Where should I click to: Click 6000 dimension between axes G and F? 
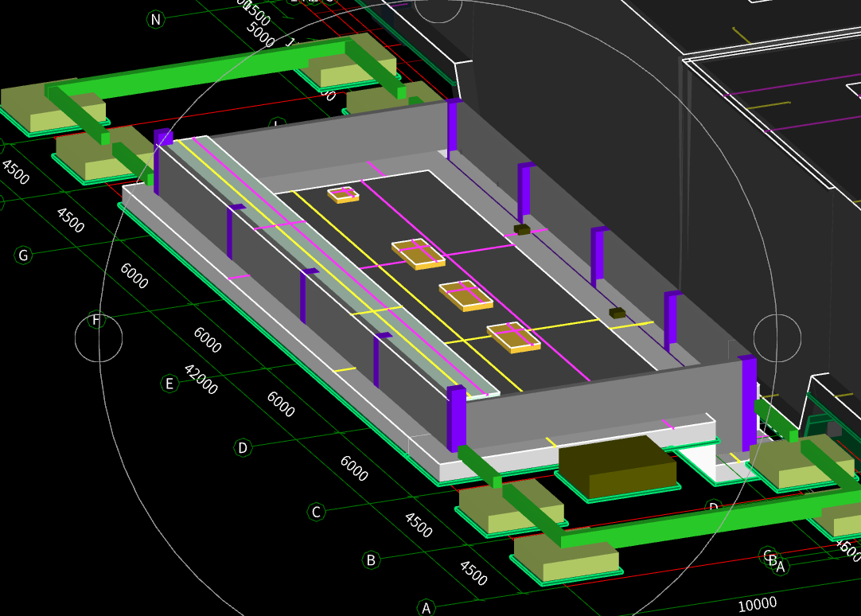[x=134, y=275]
